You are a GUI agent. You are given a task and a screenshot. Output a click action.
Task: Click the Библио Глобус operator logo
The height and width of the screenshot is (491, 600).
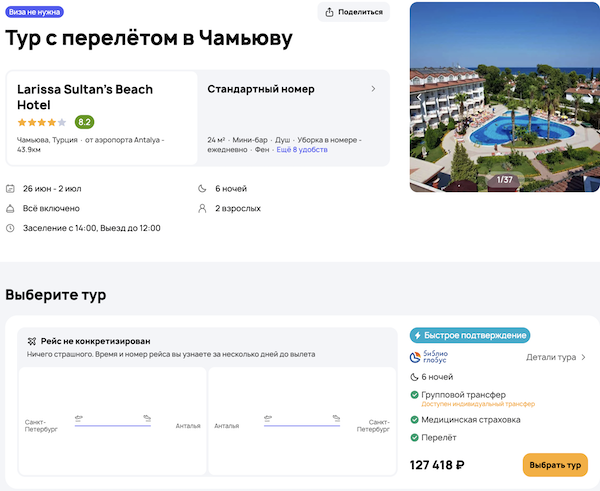[x=431, y=357]
